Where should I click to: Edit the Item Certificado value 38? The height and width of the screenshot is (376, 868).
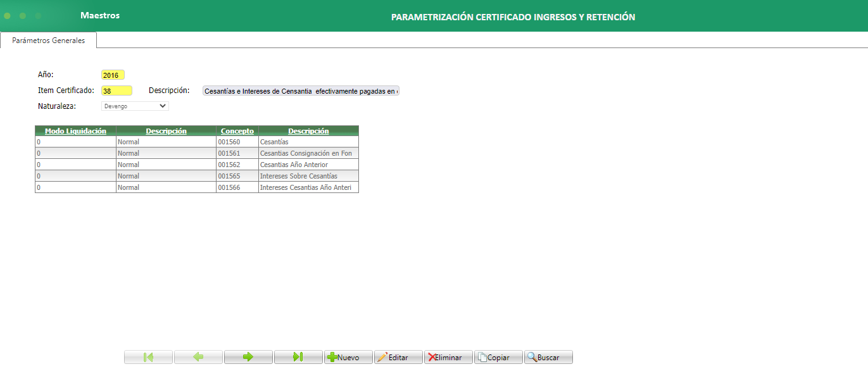(116, 90)
